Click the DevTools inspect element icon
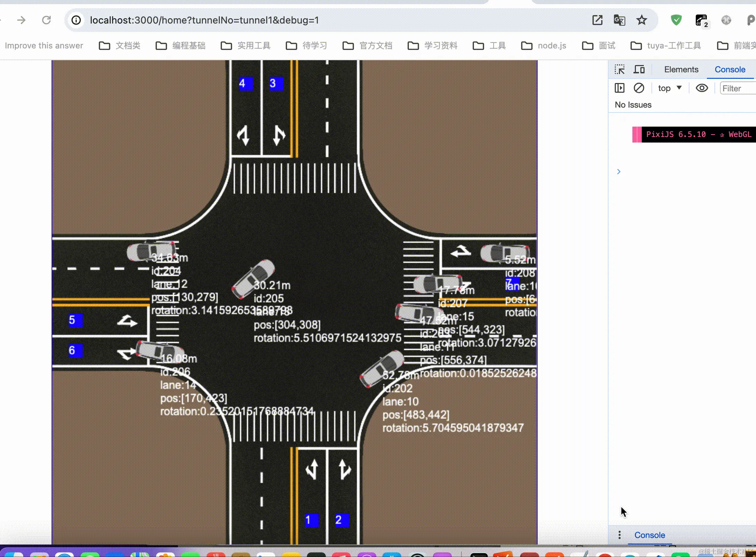 [x=620, y=70]
